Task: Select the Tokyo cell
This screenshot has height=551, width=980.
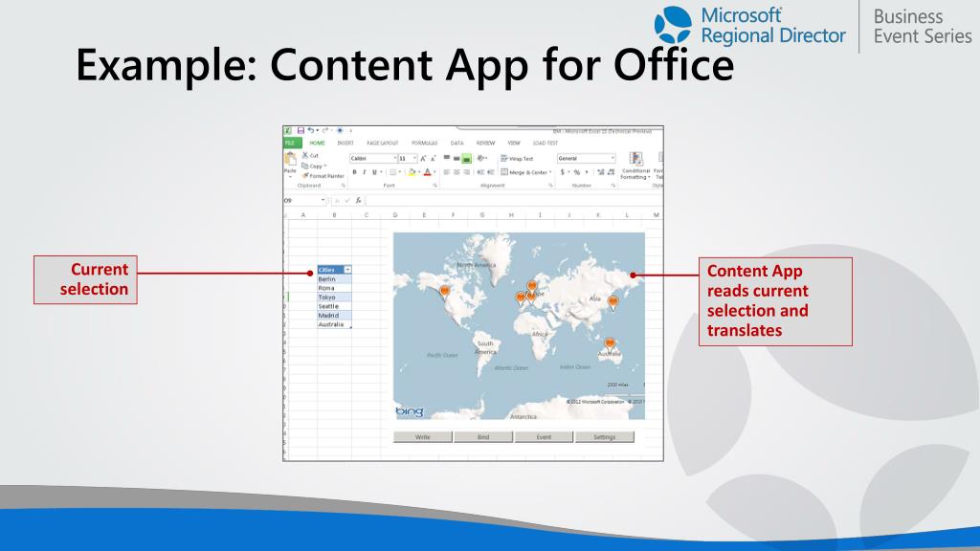Action: [334, 298]
